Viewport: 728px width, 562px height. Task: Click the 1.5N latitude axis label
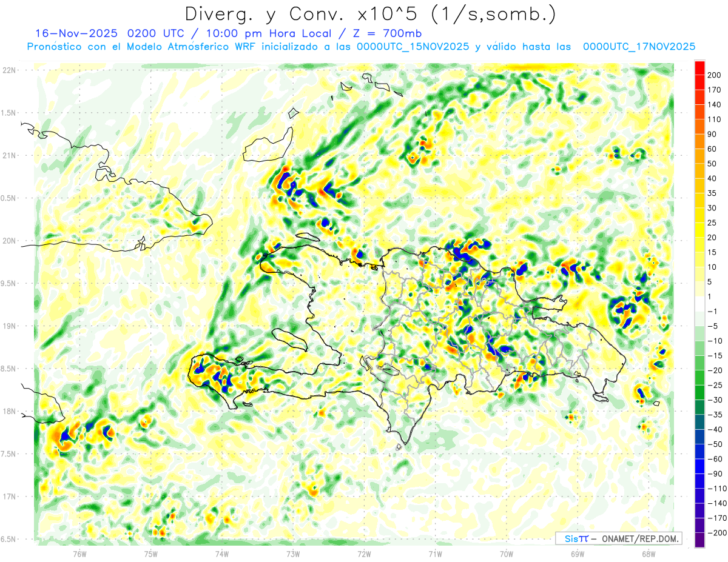tap(8, 113)
